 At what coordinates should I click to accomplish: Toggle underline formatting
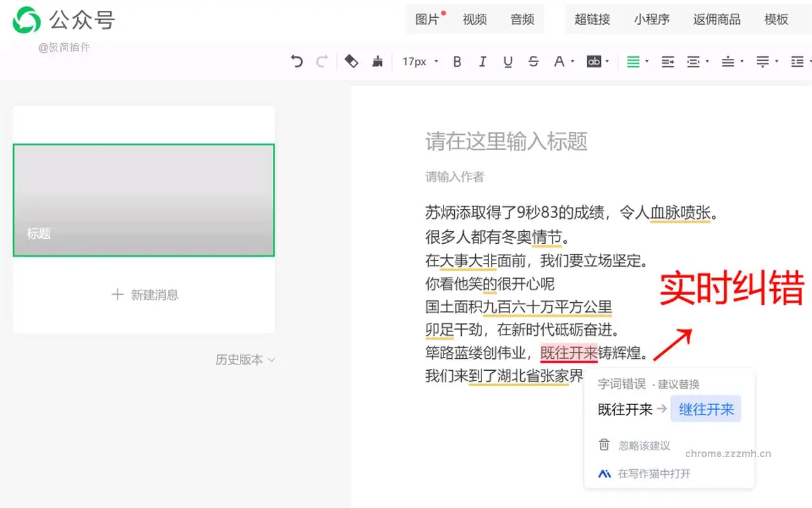click(507, 62)
